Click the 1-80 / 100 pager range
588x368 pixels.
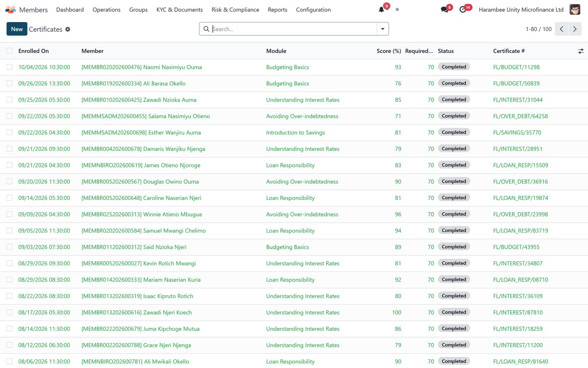(x=538, y=29)
